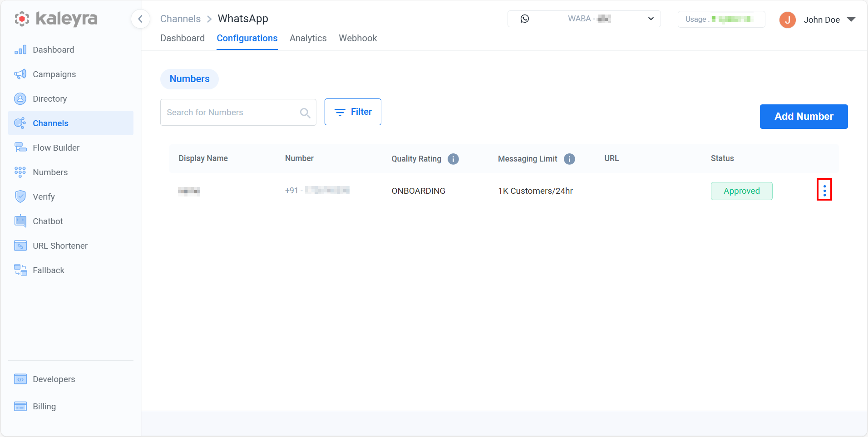Viewport: 868px width, 437px height.
Task: Click the Flow Builder icon
Action: [x=20, y=148]
